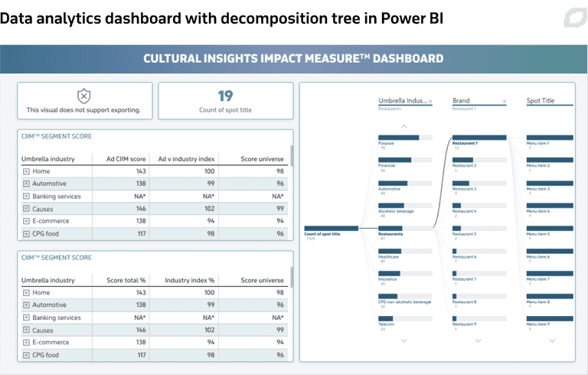588x375 pixels.
Task: Remove the Umbrella Industry level with its X
Action: click(x=430, y=101)
